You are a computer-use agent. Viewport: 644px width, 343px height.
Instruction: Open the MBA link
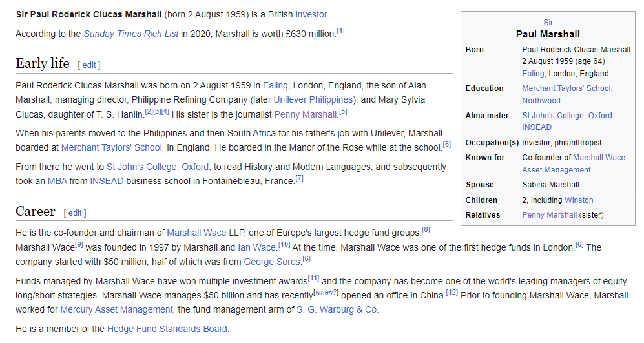[x=57, y=181]
